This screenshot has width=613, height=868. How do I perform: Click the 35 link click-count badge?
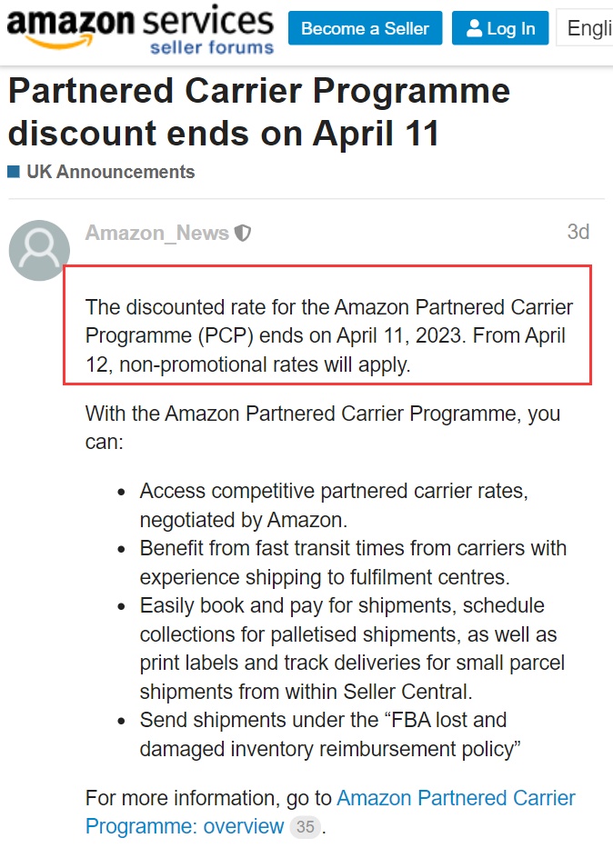[305, 826]
